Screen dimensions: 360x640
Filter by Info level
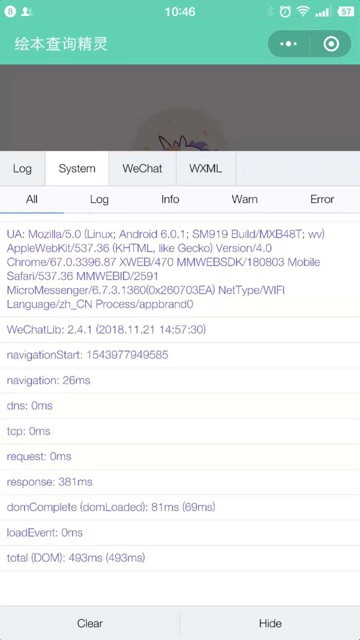click(x=170, y=199)
